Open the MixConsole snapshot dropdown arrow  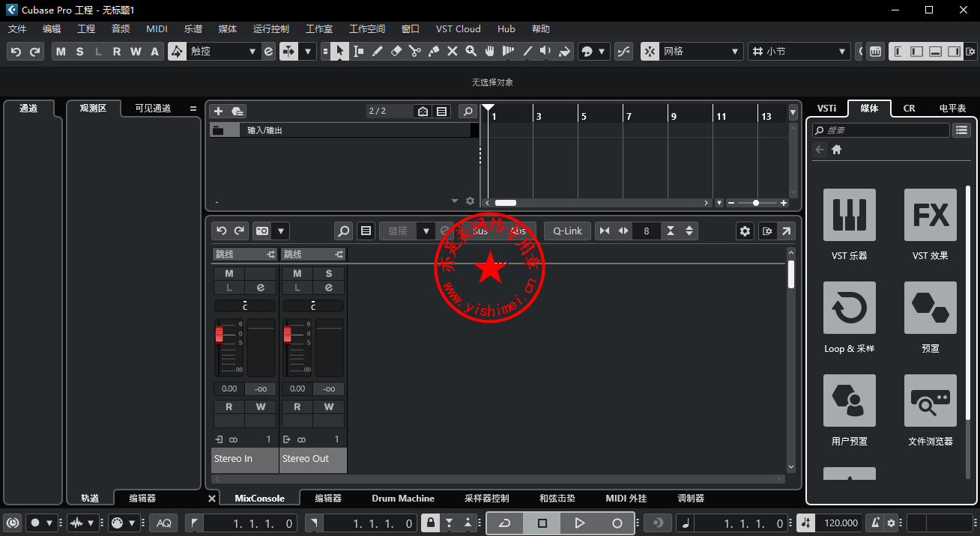tap(281, 231)
